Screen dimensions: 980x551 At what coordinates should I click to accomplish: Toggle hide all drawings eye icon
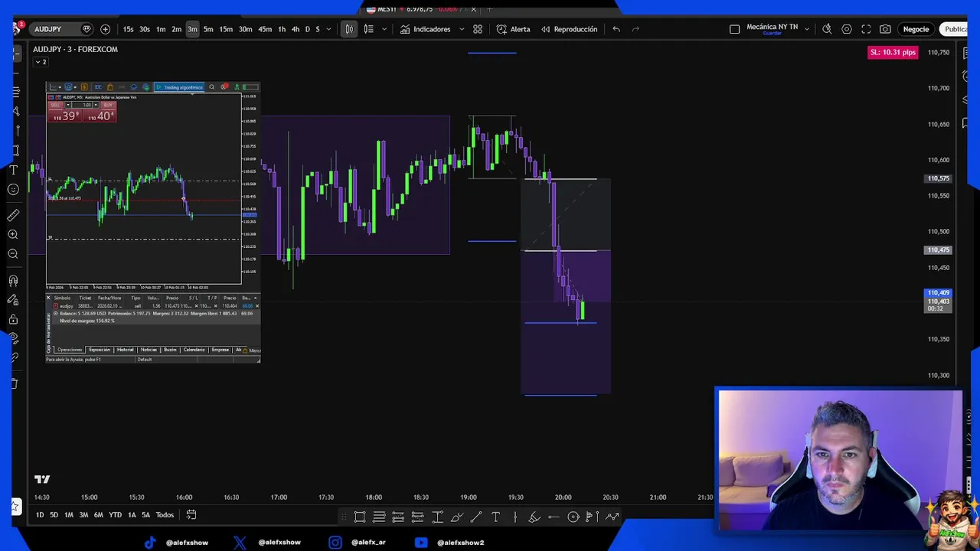[13, 338]
